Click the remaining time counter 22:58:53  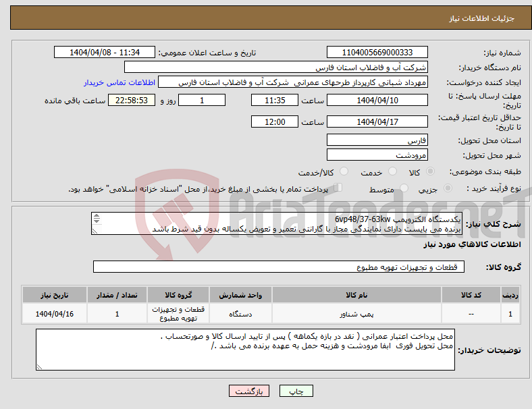pyautogui.click(x=132, y=100)
